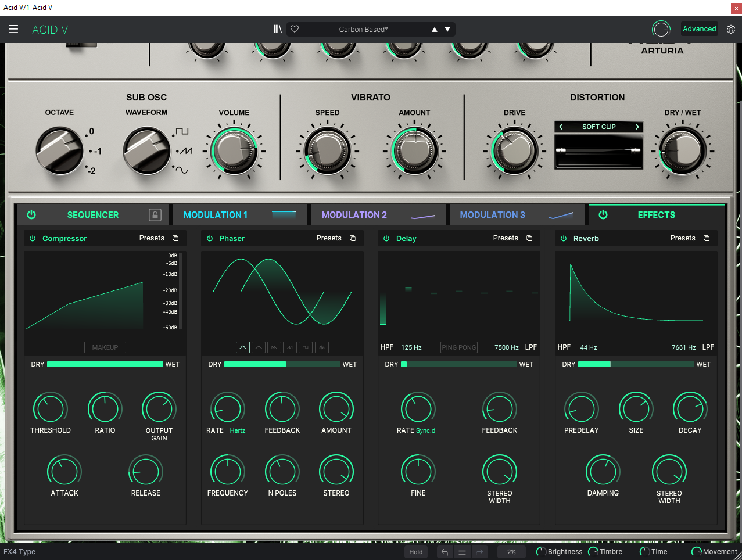The width and height of the screenshot is (742, 560).
Task: Open the Reverb Presets menu
Action: [683, 238]
